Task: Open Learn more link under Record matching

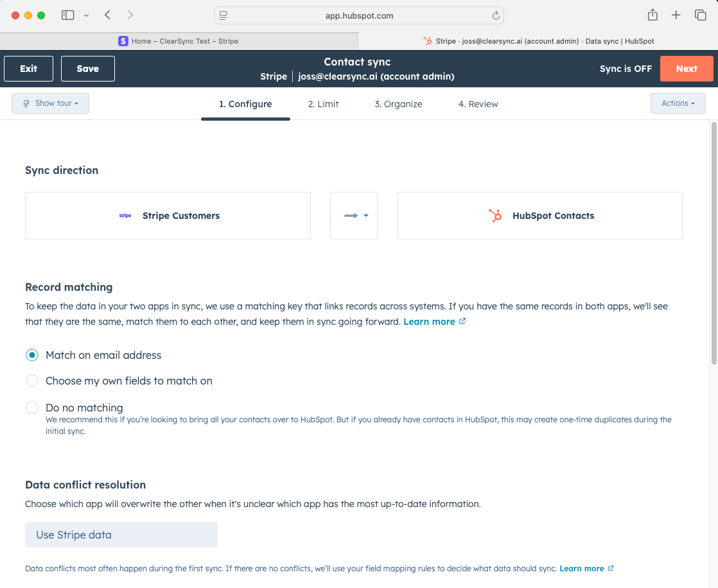Action: point(429,322)
